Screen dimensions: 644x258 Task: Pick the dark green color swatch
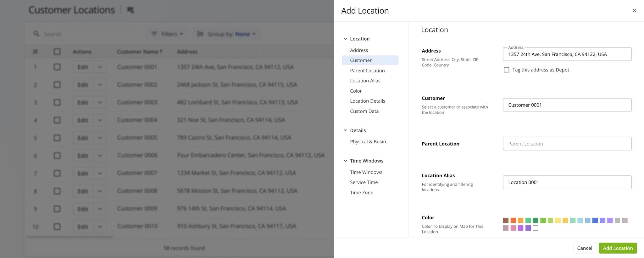coord(536,221)
